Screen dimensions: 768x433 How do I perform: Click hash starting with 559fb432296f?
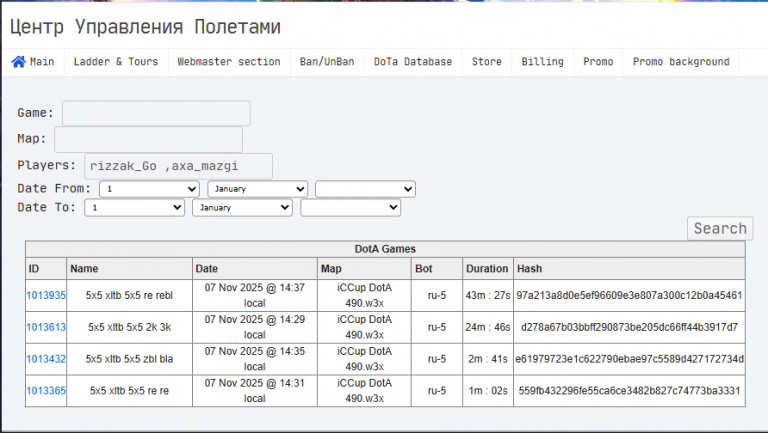pos(629,391)
